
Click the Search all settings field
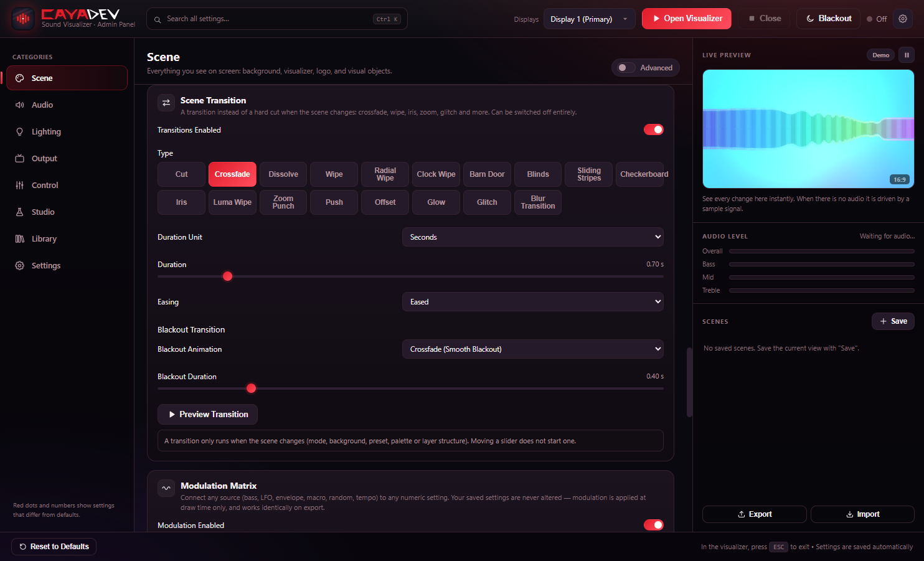pyautogui.click(x=277, y=19)
